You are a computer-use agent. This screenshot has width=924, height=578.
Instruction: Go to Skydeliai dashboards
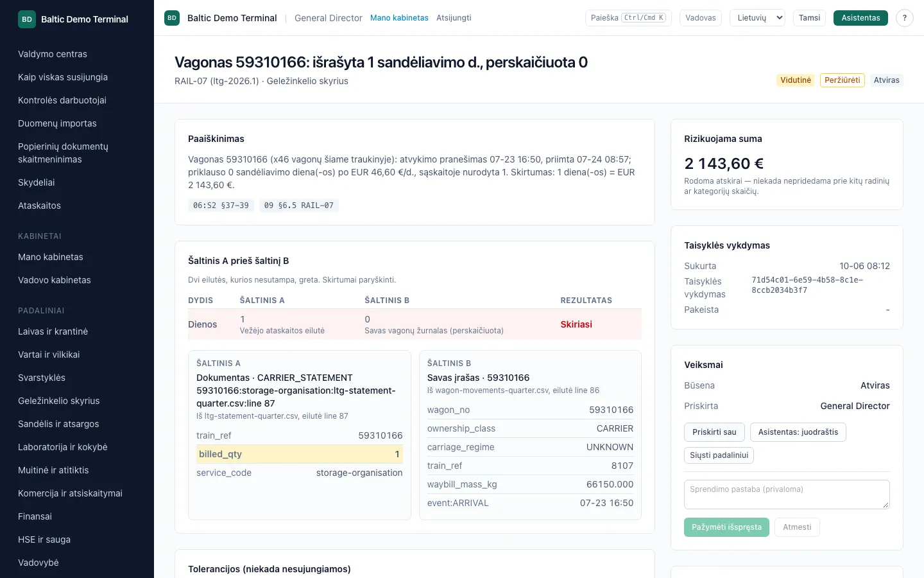point(37,182)
